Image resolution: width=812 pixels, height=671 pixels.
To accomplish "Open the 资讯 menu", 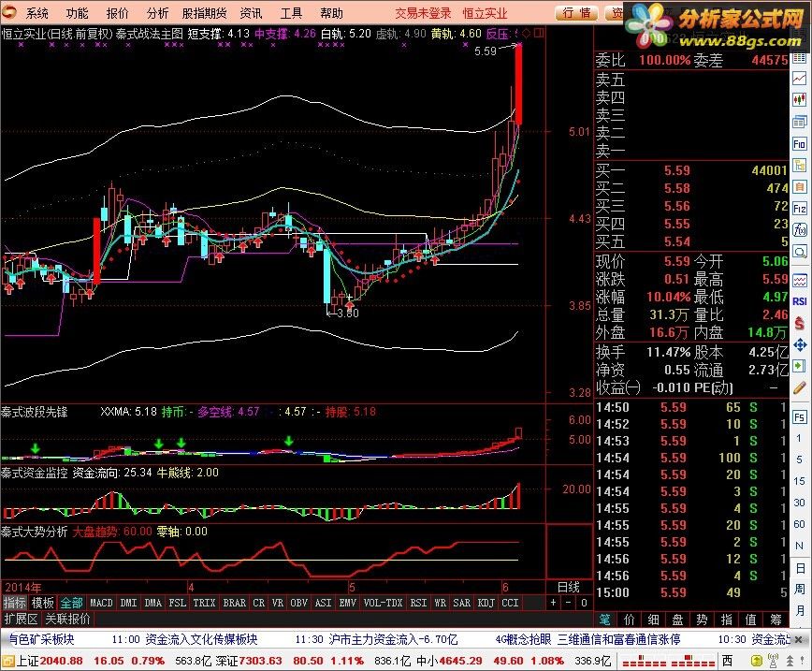I will pos(251,13).
